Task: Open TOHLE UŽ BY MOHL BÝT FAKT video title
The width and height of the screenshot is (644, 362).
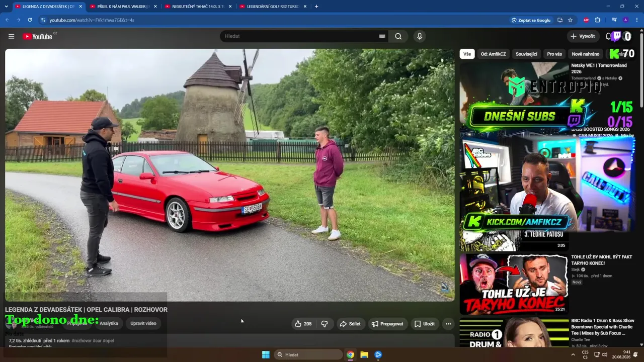Action: [x=602, y=260]
